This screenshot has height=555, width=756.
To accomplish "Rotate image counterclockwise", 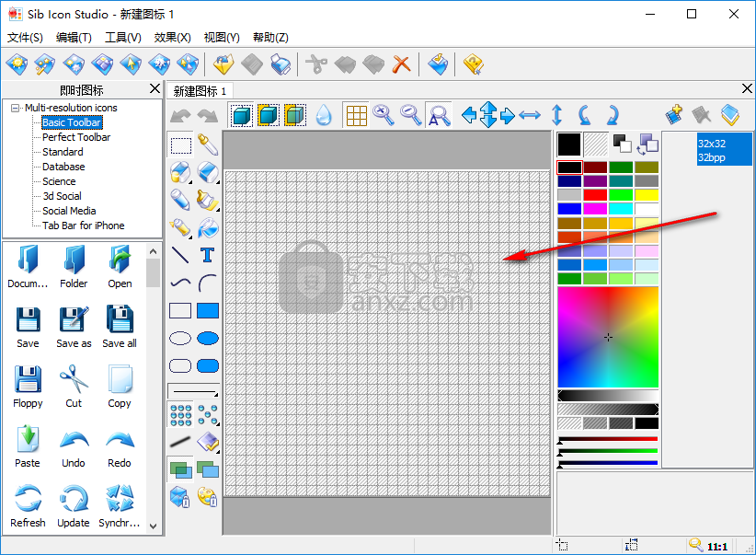I will point(584,115).
